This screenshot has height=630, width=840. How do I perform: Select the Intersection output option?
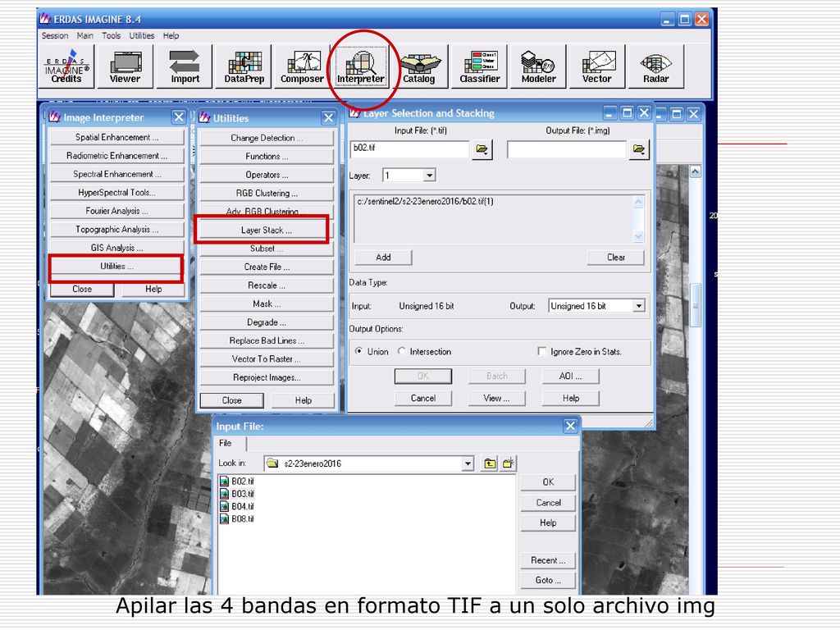(402, 351)
